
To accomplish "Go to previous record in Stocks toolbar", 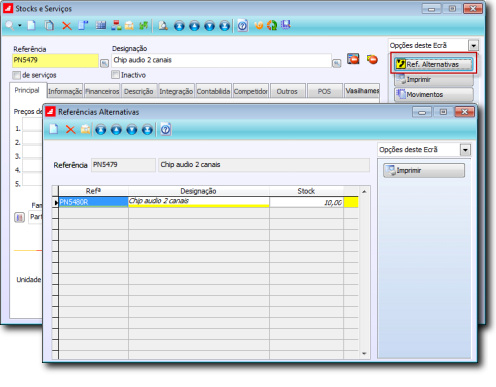I will pyautogui.click(x=194, y=26).
